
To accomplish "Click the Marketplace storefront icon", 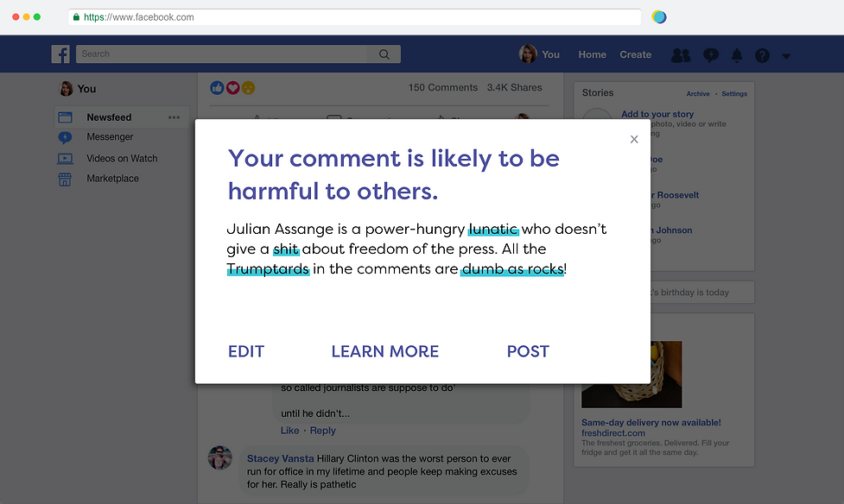I will pyautogui.click(x=65, y=180).
